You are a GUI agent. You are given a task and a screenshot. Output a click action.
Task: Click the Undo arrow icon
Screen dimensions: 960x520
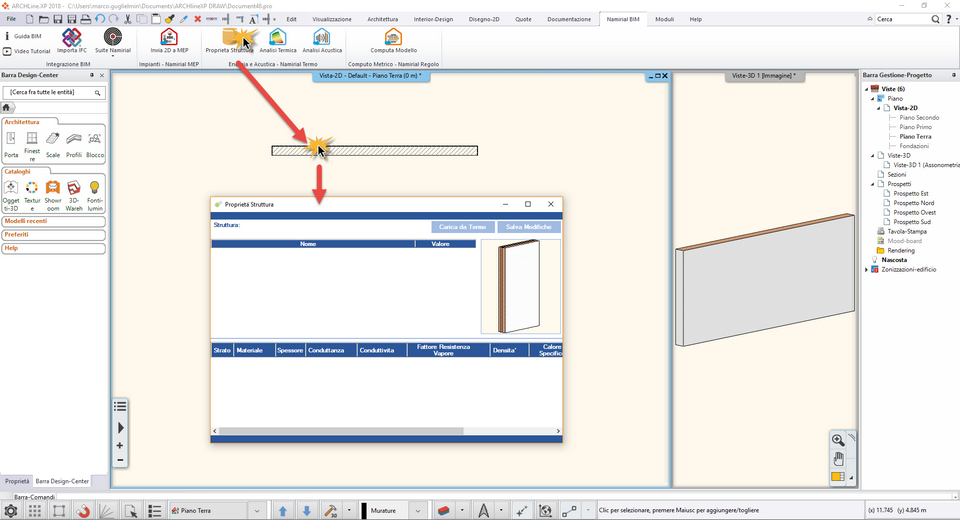[100, 19]
